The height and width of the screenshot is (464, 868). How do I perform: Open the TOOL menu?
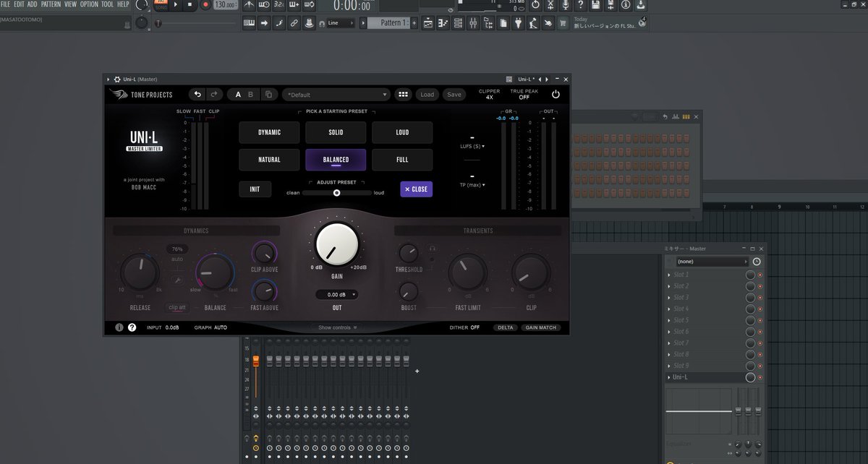(107, 4)
